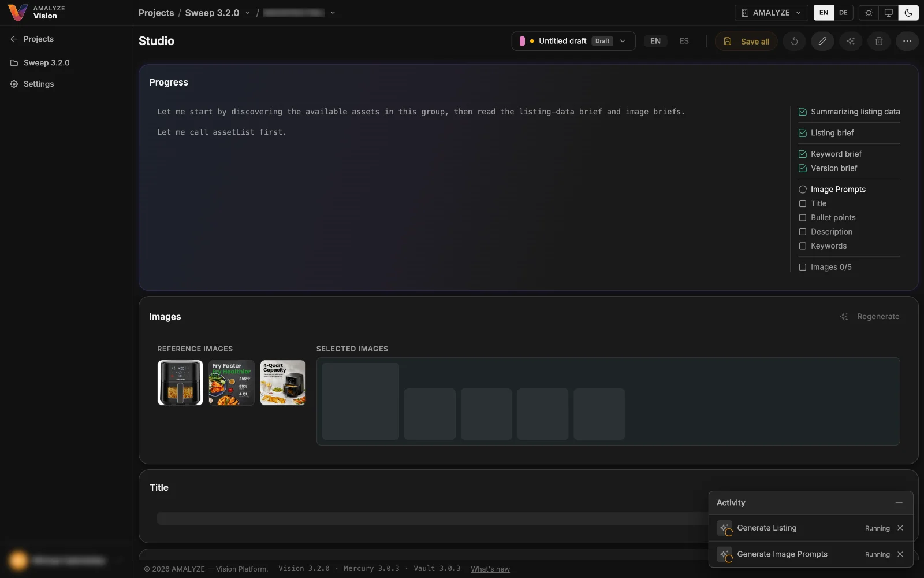The width and height of the screenshot is (924, 578).
Task: Toggle Summarizing listing data checkbox
Action: click(802, 112)
